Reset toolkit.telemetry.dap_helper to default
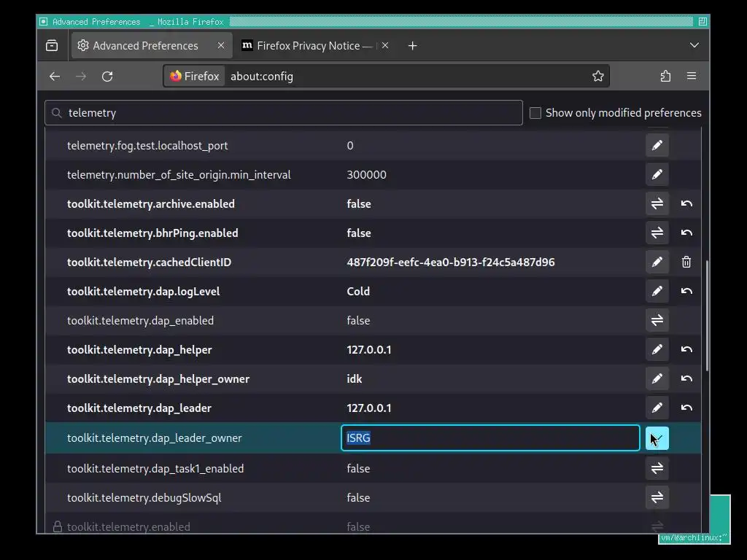Screen dimensions: 747x560 pyautogui.click(x=686, y=349)
